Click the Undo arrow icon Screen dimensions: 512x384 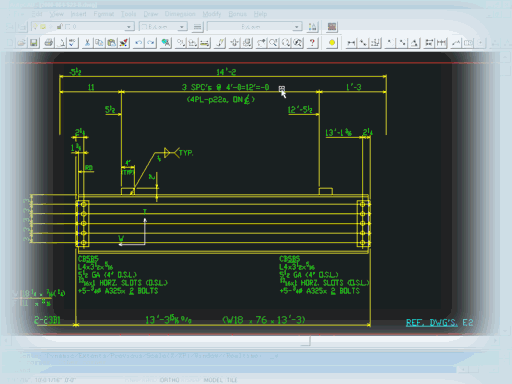tap(139, 43)
